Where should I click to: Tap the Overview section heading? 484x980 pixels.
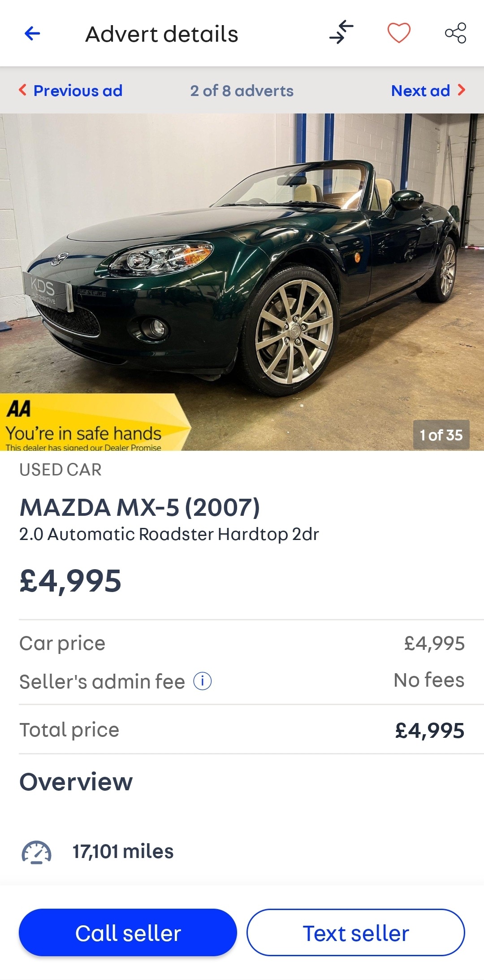pyautogui.click(x=76, y=782)
